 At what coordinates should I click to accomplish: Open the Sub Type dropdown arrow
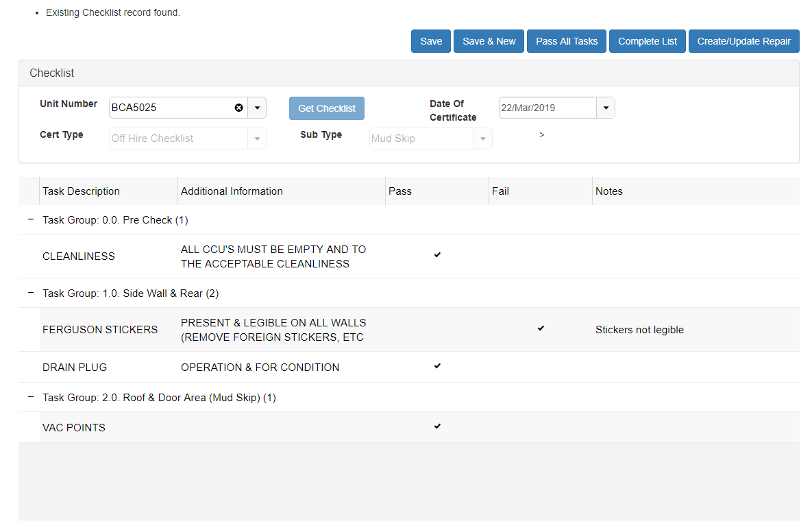click(482, 139)
